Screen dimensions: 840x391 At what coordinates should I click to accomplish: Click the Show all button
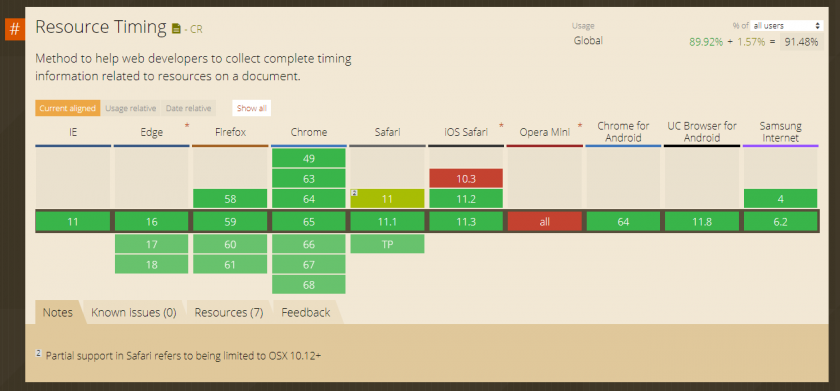point(252,108)
